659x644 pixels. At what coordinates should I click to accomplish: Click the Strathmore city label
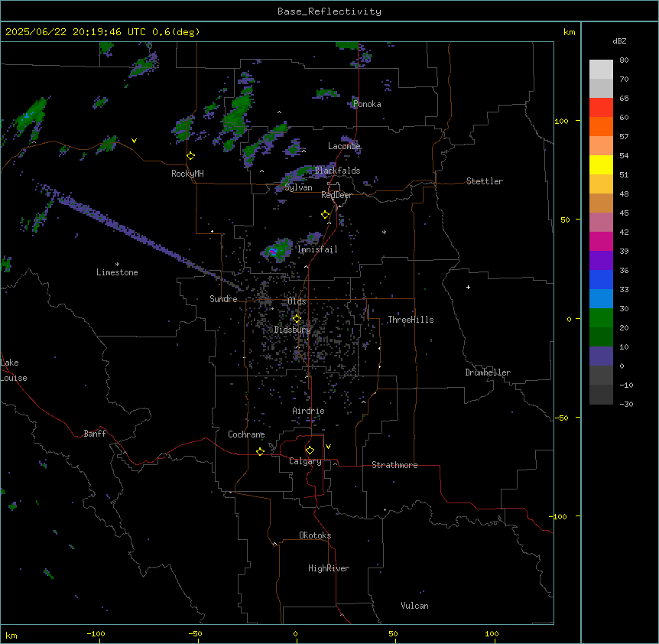[x=394, y=465]
